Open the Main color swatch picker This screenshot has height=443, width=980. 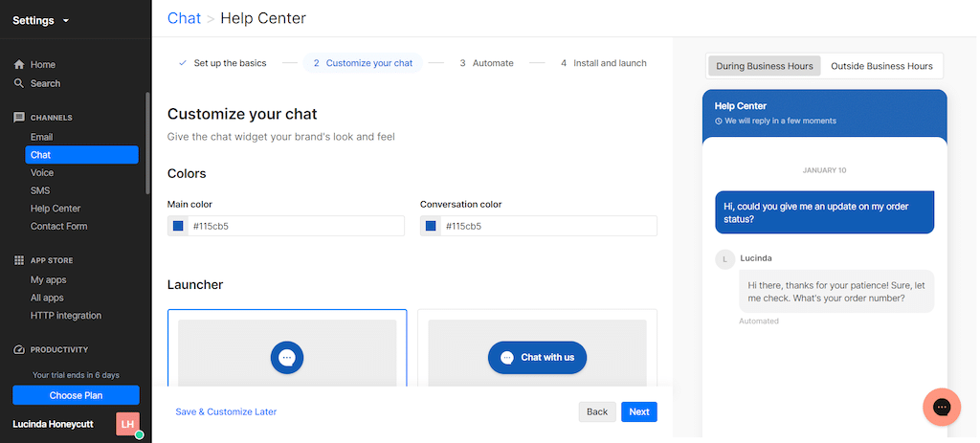[x=178, y=226]
